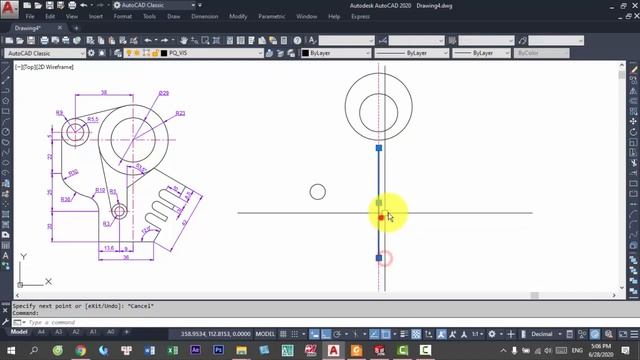Open the QuickCalc calculator icon
Image resolution: width=640 pixels, height=360 pixels.
(x=284, y=40)
